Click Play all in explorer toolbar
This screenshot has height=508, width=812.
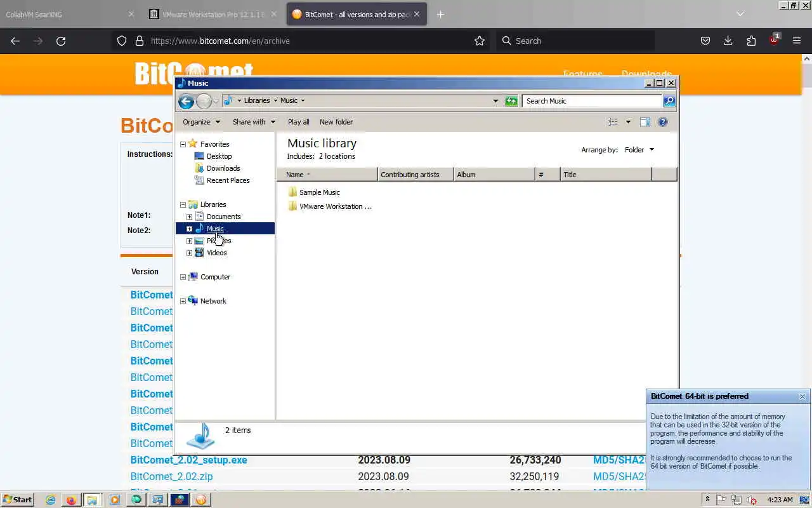click(299, 122)
